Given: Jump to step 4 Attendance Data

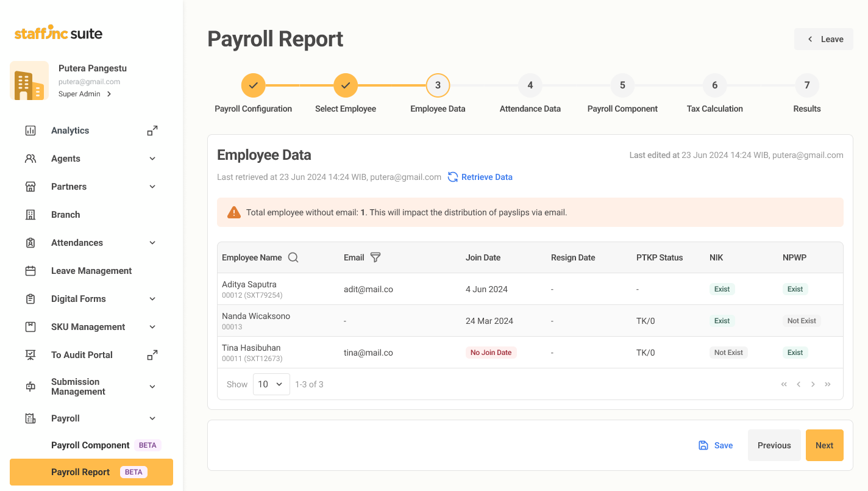Looking at the screenshot, I should pyautogui.click(x=530, y=85).
